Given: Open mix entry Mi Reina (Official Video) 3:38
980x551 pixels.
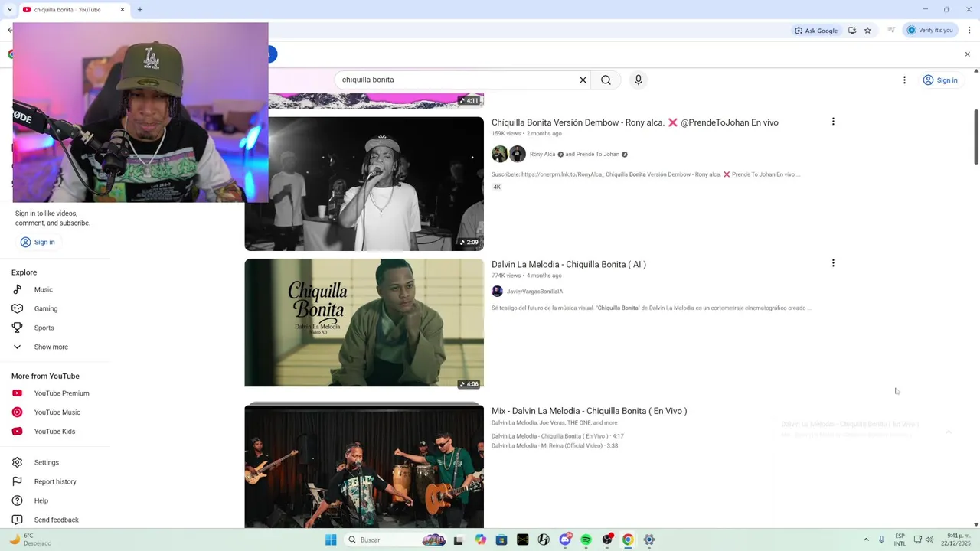Looking at the screenshot, I should click(554, 445).
